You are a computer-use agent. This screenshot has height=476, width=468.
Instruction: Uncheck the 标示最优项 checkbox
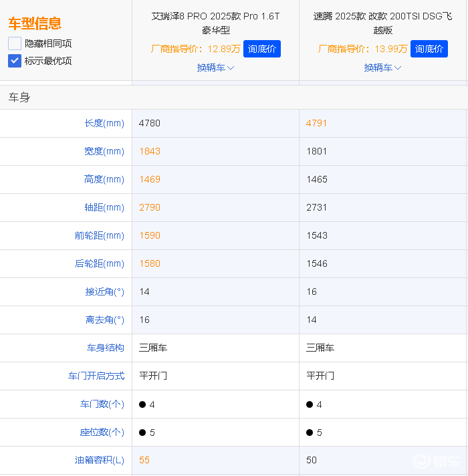click(15, 61)
